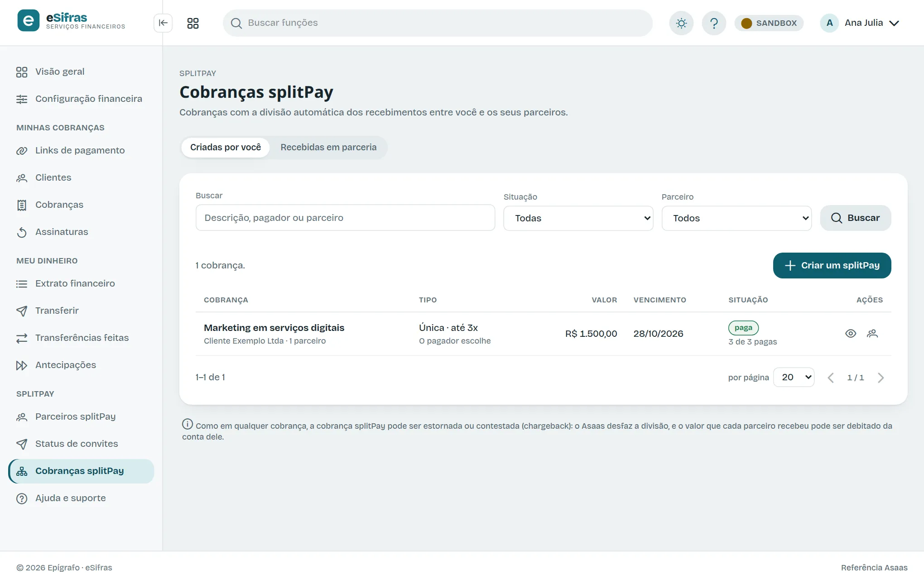Go to Cobranças in the sidebar

pyautogui.click(x=81, y=205)
